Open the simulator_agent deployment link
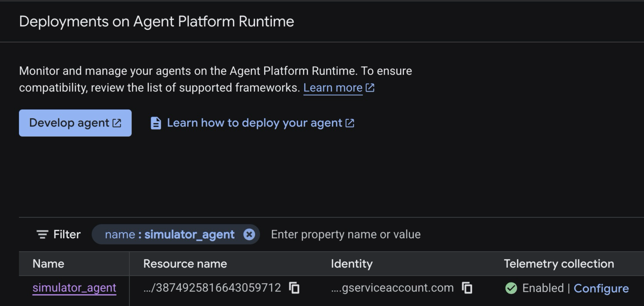The height and width of the screenshot is (306, 644). tap(74, 288)
